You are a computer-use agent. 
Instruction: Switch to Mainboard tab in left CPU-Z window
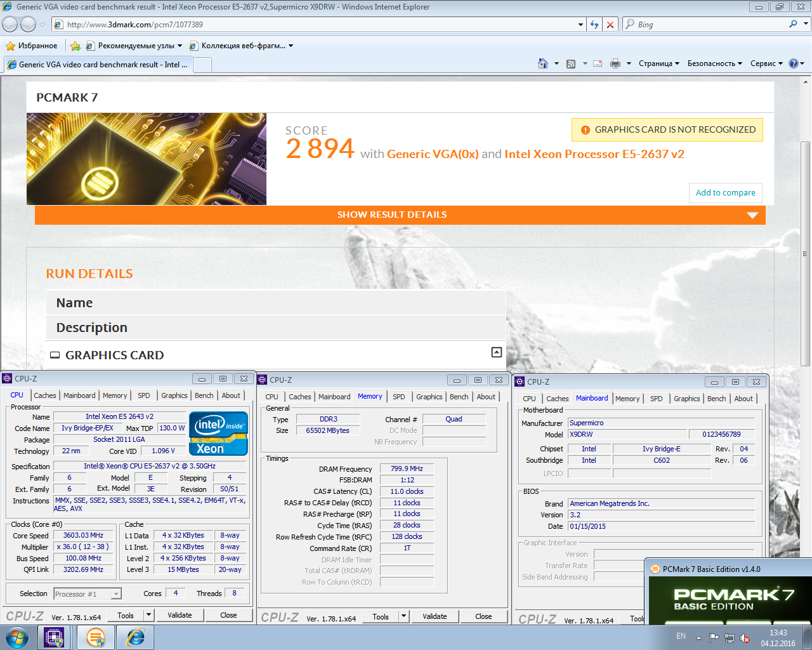click(x=79, y=395)
